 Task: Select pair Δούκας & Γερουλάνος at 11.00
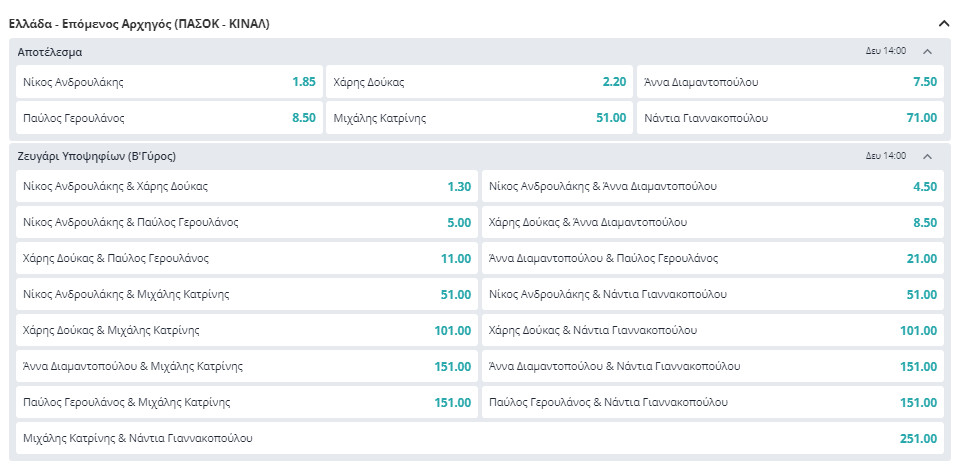246,258
